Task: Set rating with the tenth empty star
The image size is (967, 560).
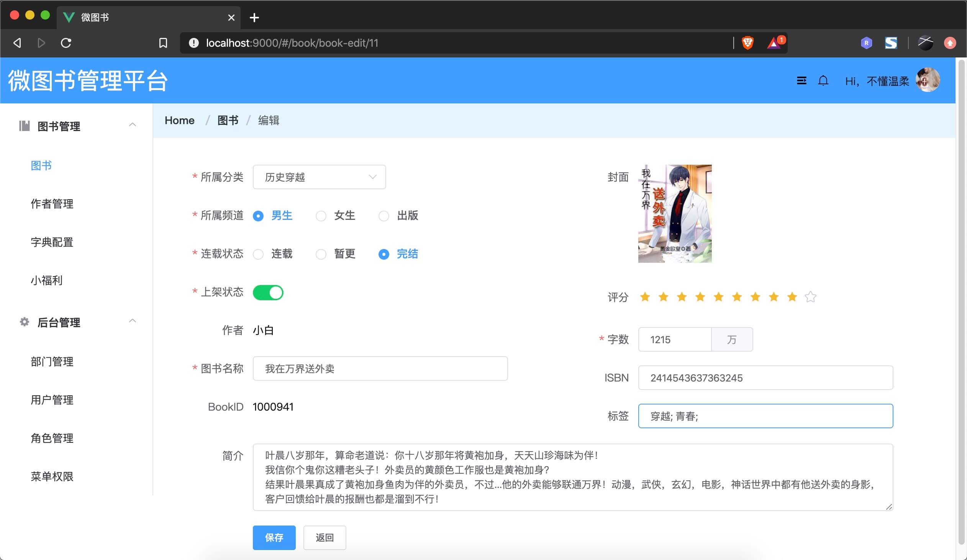Action: coord(810,297)
